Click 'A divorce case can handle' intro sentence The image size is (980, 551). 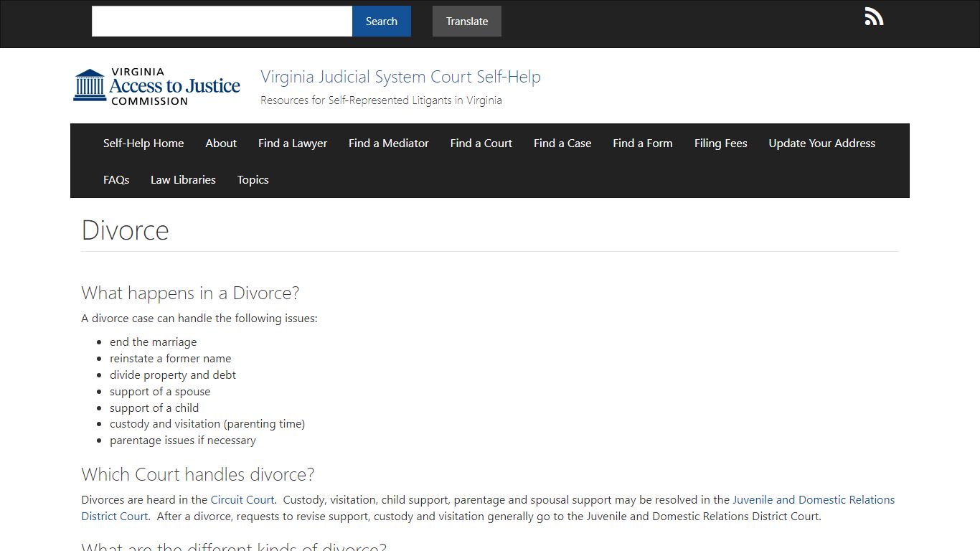coord(199,319)
